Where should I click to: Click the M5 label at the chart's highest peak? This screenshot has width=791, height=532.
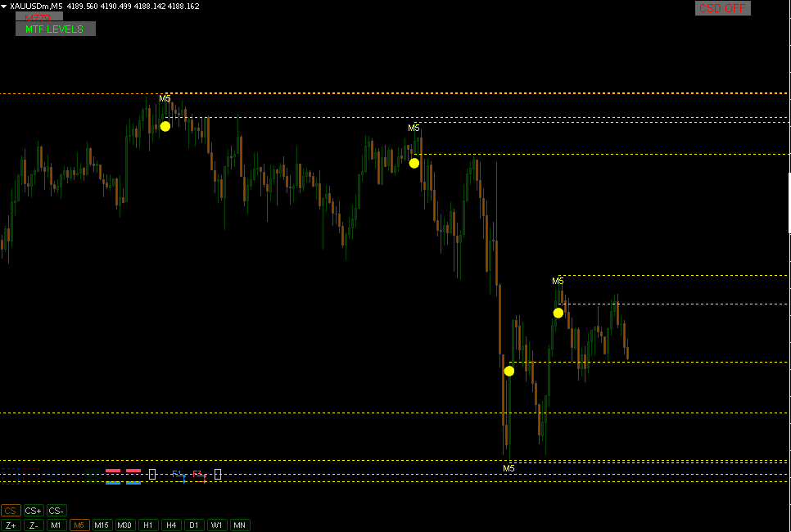[165, 98]
